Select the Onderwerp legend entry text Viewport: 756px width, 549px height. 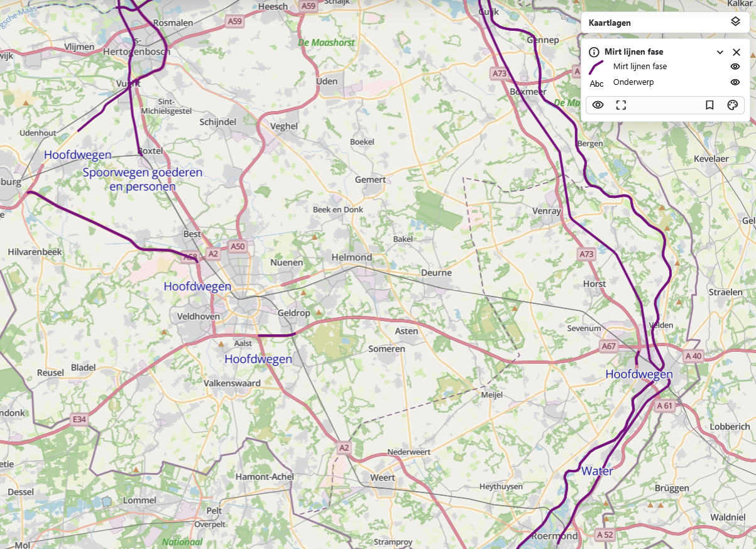(633, 82)
